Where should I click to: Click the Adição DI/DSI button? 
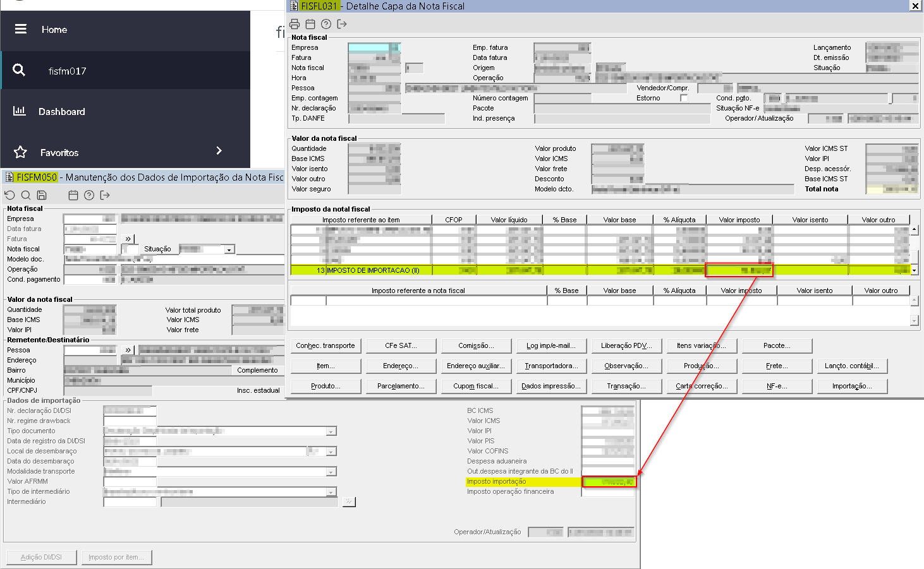(x=41, y=557)
